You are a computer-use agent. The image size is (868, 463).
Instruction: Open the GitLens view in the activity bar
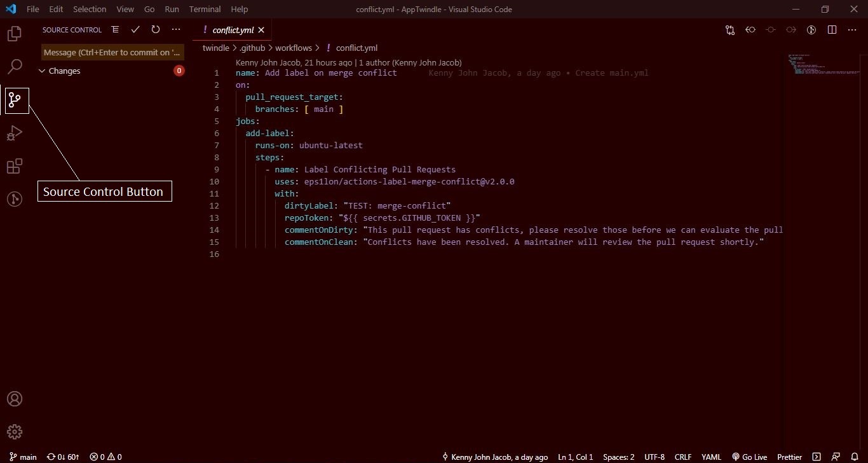pyautogui.click(x=14, y=199)
